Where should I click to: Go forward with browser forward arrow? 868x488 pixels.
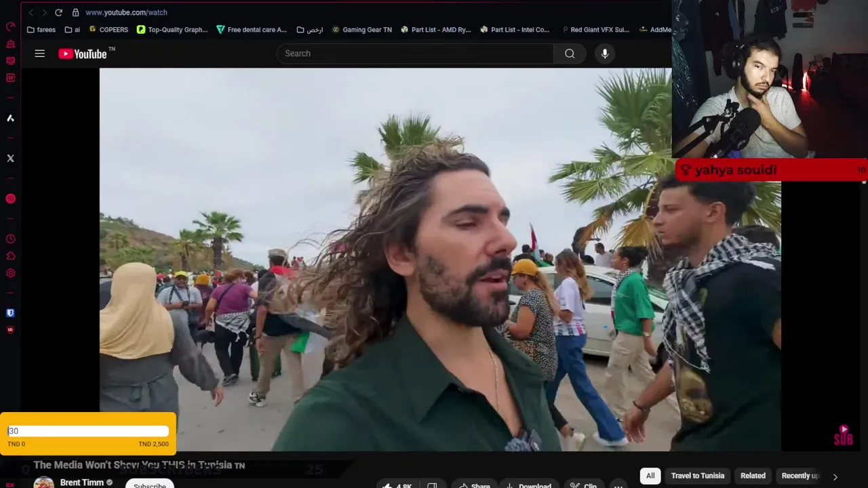point(44,12)
